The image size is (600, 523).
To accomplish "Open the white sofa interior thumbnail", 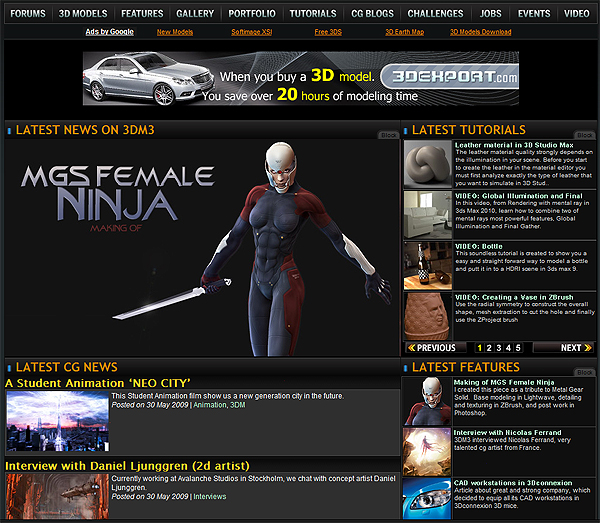I will coord(428,215).
